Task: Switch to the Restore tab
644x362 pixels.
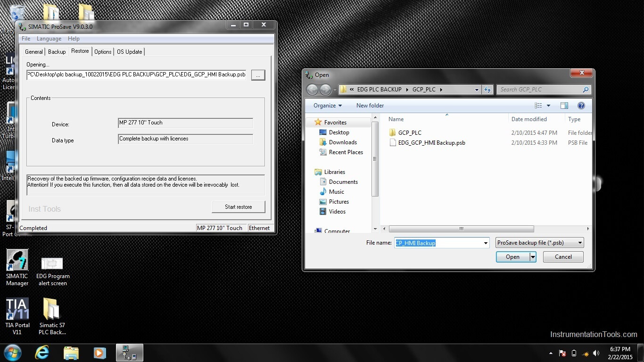Action: pos(80,51)
